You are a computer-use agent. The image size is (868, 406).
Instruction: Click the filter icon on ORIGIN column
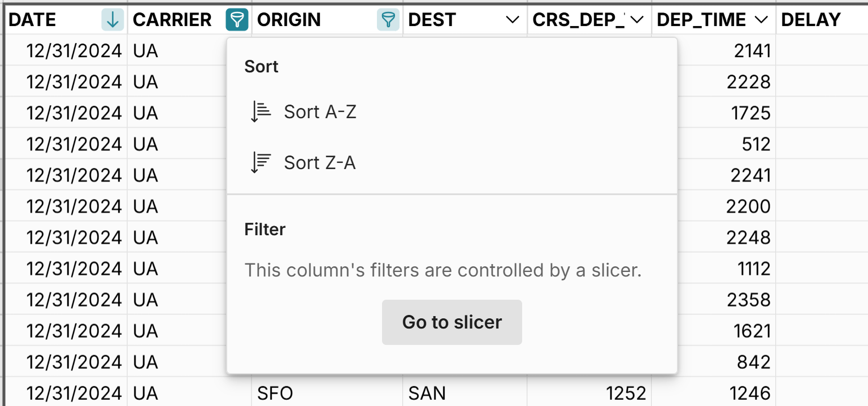(388, 19)
